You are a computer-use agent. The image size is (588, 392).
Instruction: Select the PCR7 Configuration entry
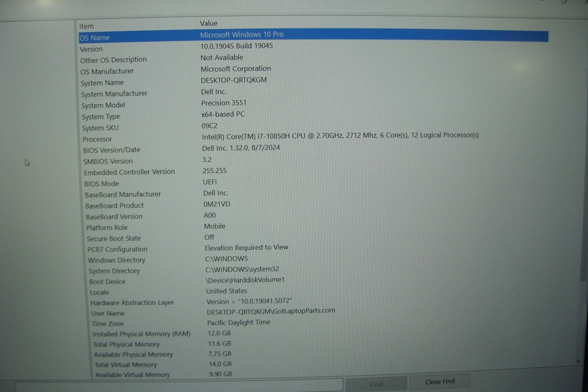click(x=147, y=248)
